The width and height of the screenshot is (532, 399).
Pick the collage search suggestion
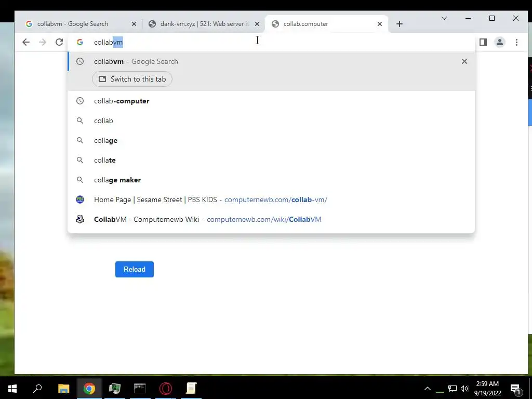tap(271, 140)
